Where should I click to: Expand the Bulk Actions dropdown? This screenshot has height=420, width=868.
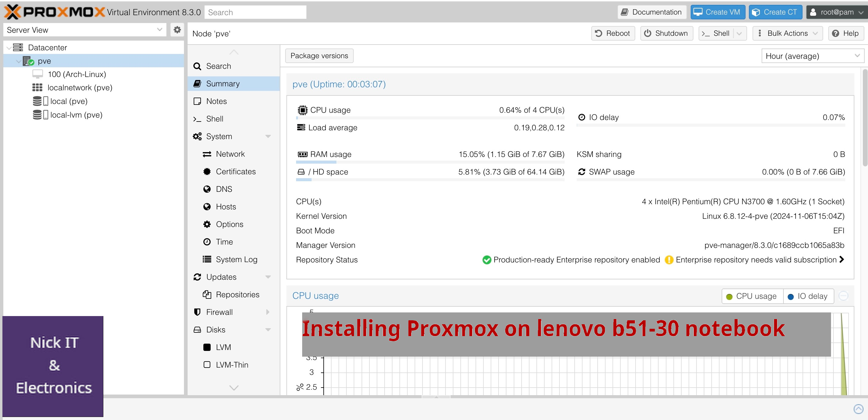[x=787, y=33]
